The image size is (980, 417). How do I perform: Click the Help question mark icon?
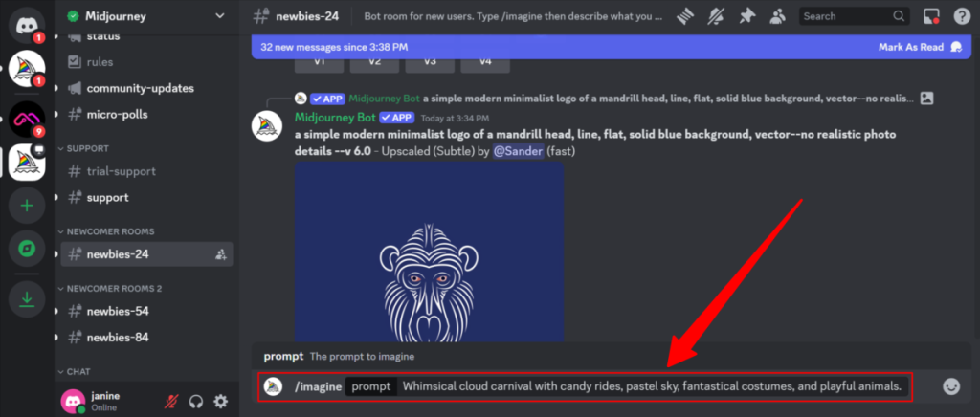tap(960, 16)
